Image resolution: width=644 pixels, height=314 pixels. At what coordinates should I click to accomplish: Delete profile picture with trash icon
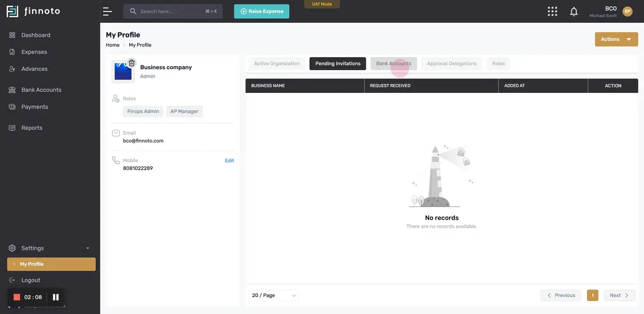pos(131,63)
